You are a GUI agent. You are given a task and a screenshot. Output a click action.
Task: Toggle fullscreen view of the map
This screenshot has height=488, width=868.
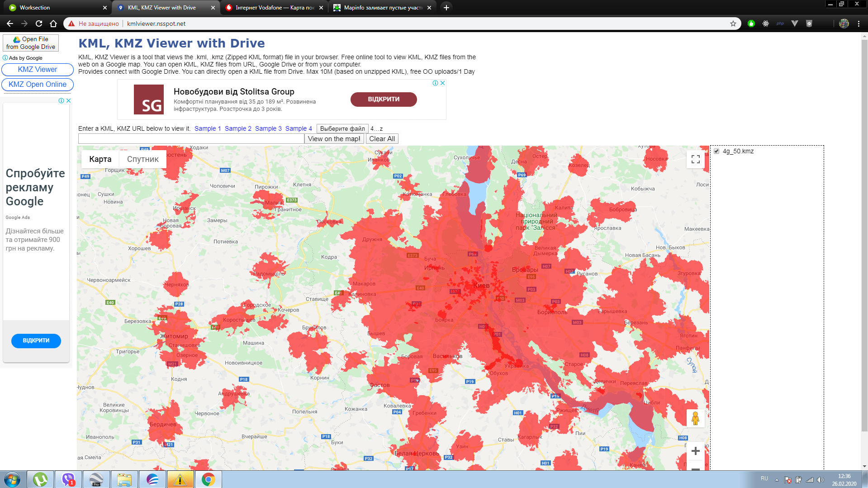pyautogui.click(x=696, y=159)
